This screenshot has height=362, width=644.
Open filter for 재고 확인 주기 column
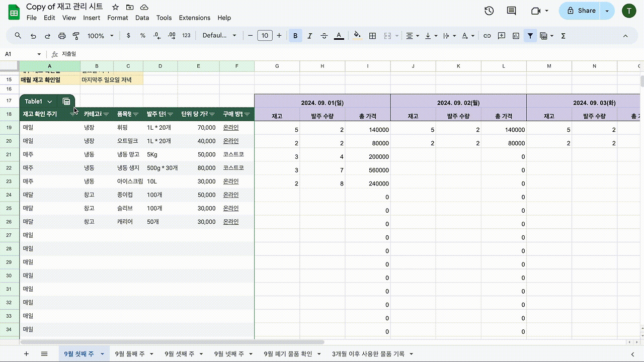[x=73, y=114]
